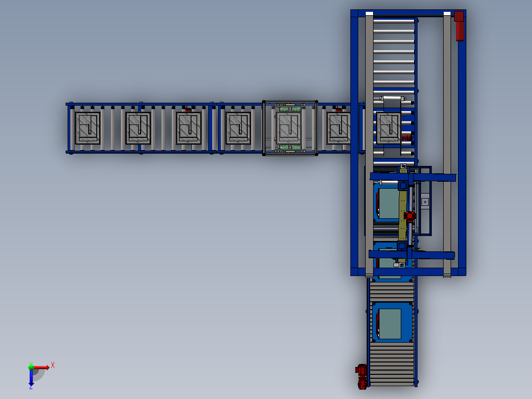The height and width of the screenshot is (399, 532).
Task: Select the lower blue gantry crossbeam
Action: (412, 255)
